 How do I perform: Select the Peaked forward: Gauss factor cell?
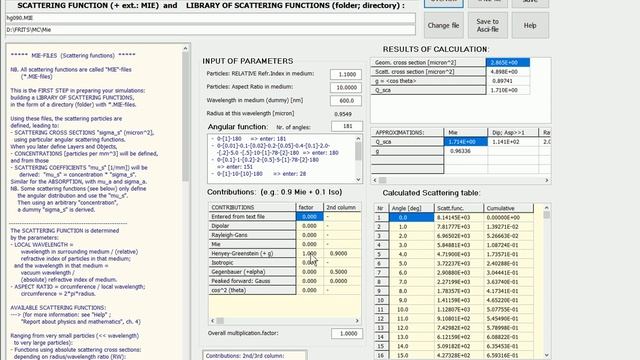pyautogui.click(x=309, y=281)
